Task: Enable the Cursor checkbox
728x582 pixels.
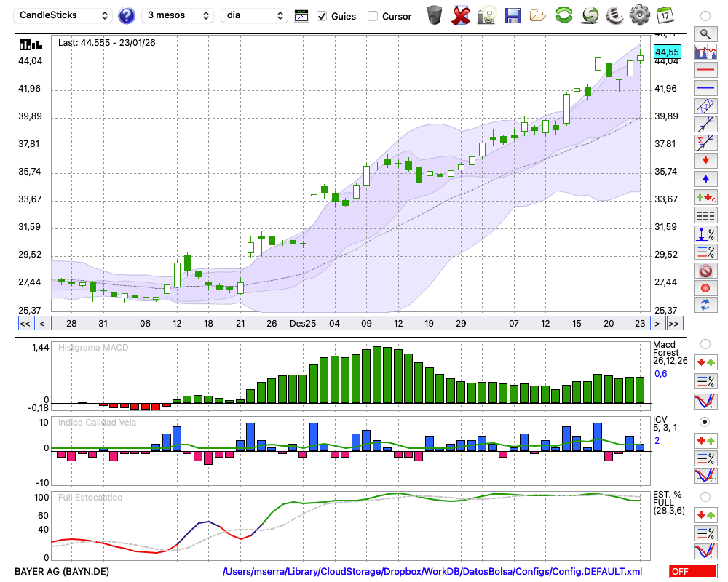Action: [373, 16]
